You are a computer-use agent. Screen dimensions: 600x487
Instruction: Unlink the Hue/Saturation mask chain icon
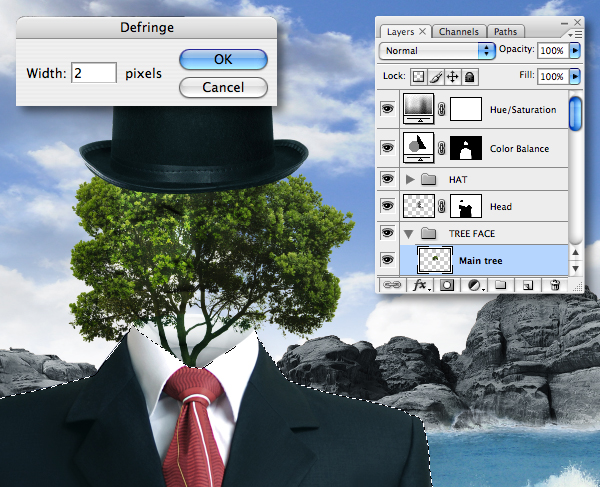442,109
